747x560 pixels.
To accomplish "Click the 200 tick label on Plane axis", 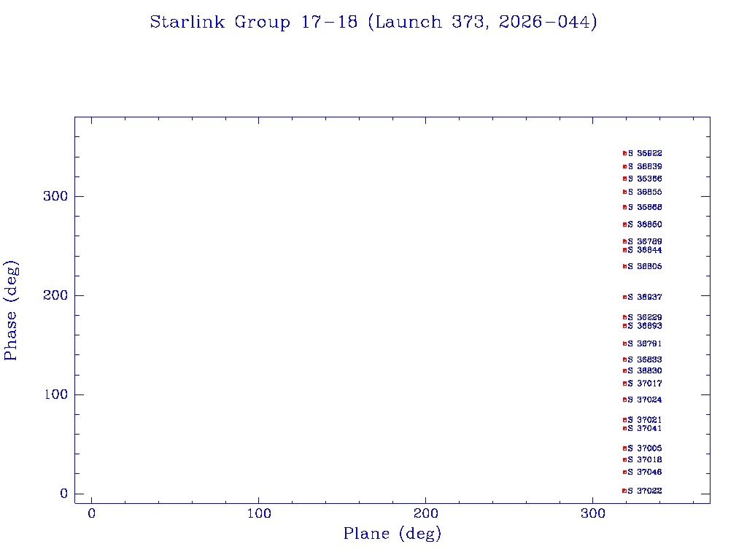I will coord(426,514).
